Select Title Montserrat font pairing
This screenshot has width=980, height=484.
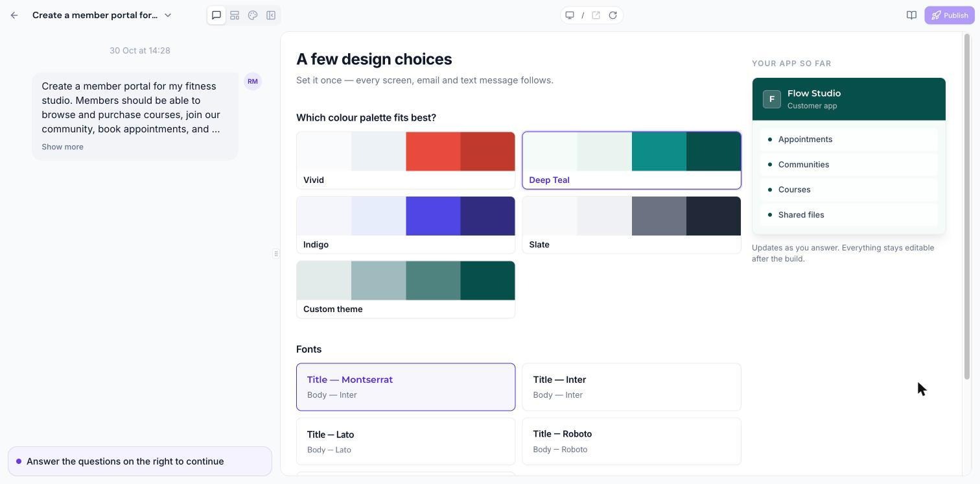406,387
